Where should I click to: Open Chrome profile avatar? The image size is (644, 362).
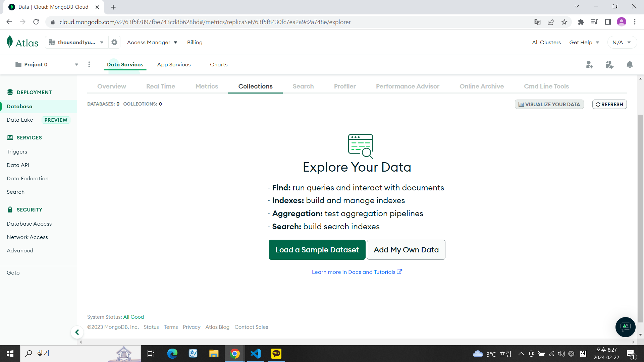click(621, 22)
